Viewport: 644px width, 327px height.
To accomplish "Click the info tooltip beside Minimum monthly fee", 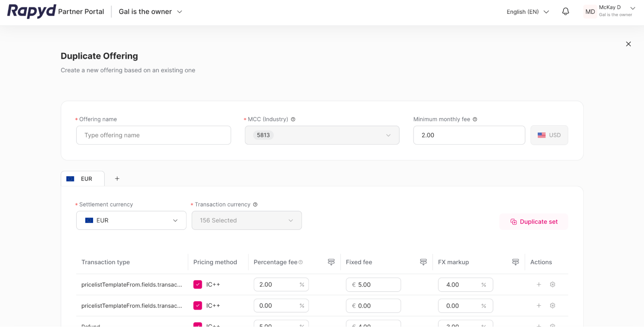I will (x=475, y=119).
